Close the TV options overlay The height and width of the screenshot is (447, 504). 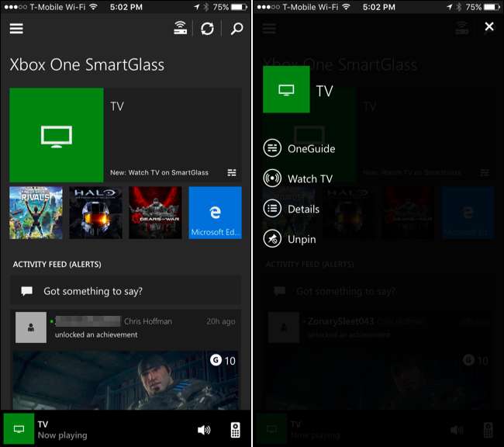click(488, 27)
